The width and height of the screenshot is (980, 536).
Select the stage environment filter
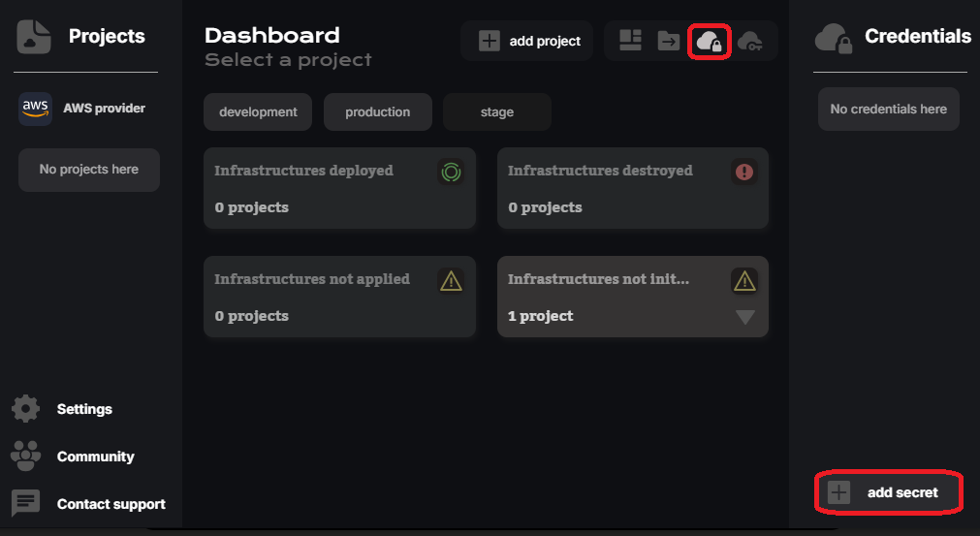pos(496,111)
